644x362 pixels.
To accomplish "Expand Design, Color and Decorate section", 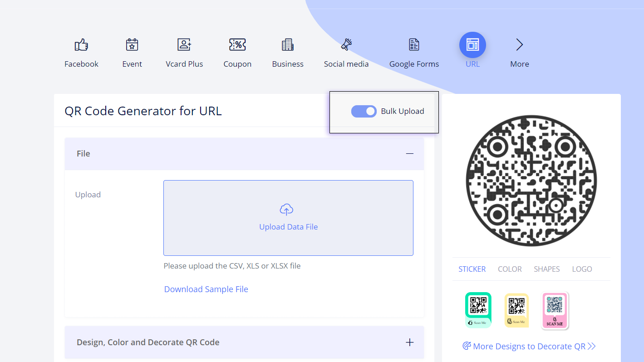I will coord(409,342).
